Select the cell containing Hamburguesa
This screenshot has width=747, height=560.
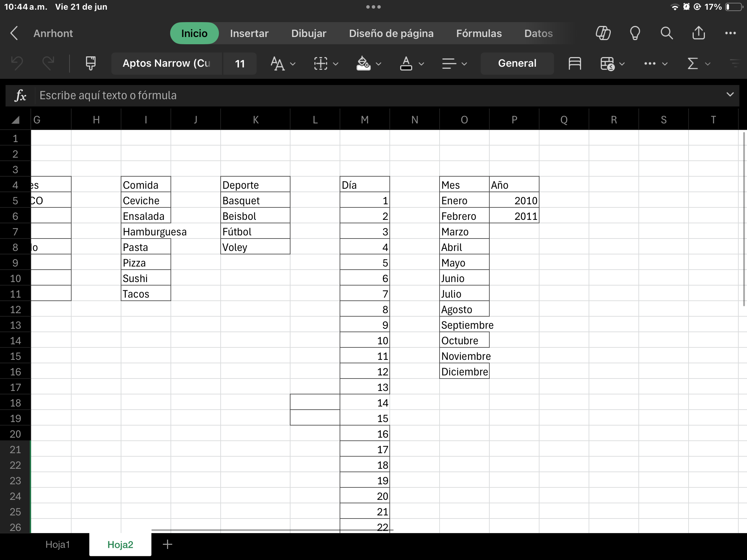146,232
